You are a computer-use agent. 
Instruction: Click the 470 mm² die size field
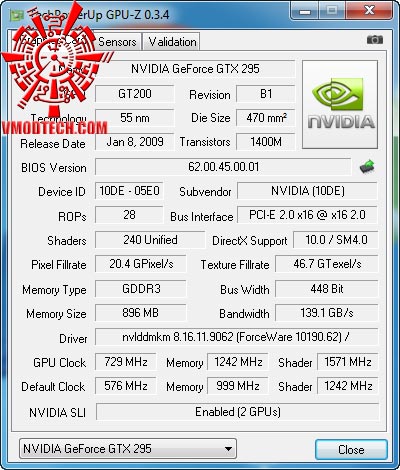[x=266, y=118]
